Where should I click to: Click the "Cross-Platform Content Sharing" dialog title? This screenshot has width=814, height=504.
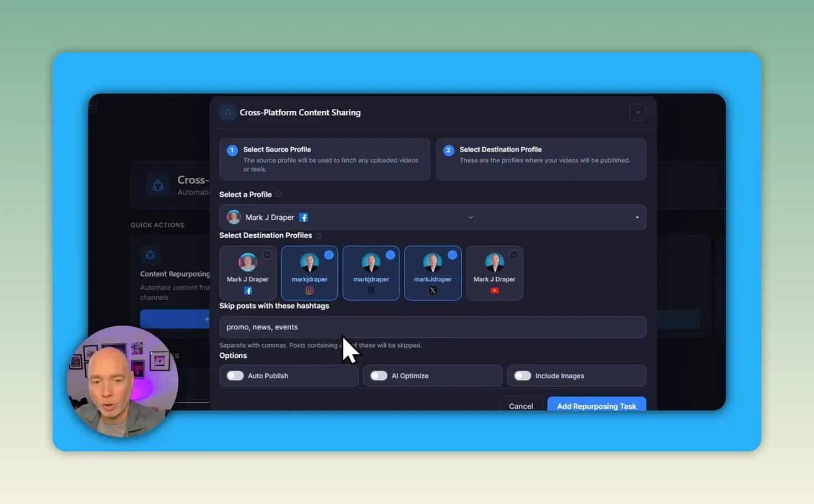(300, 112)
